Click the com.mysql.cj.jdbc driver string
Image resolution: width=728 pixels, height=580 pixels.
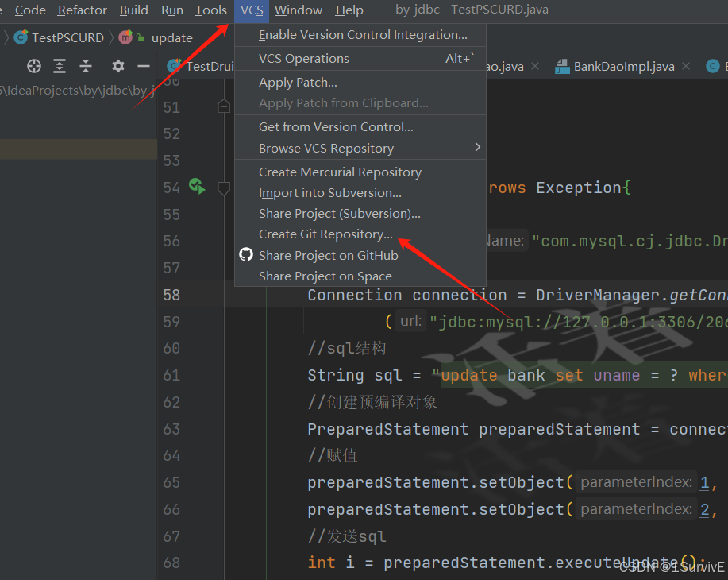click(x=630, y=242)
